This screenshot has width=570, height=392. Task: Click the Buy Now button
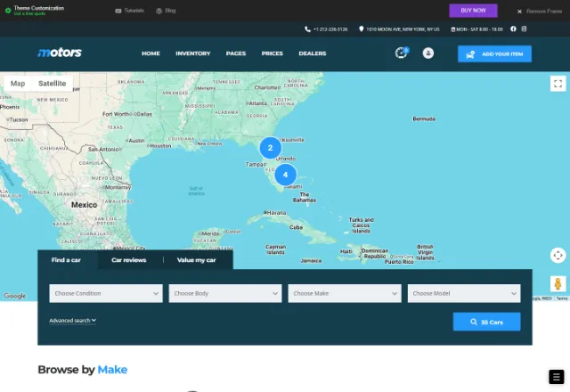coord(473,11)
